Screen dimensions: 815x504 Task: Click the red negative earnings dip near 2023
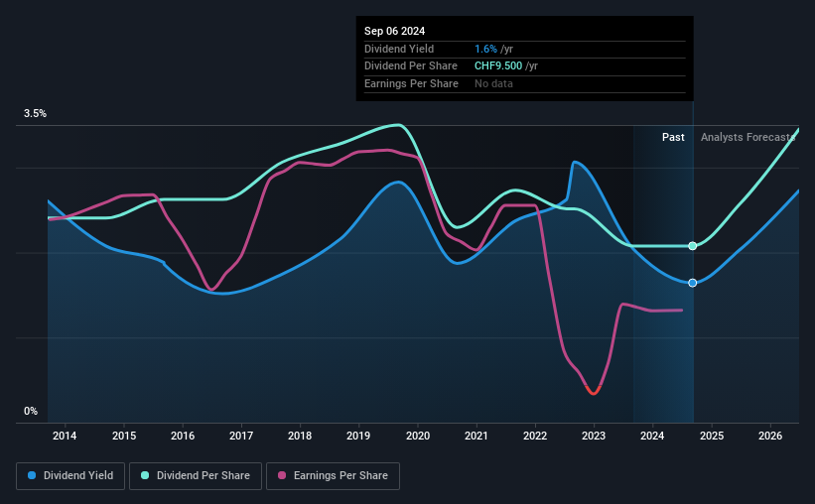coord(593,391)
